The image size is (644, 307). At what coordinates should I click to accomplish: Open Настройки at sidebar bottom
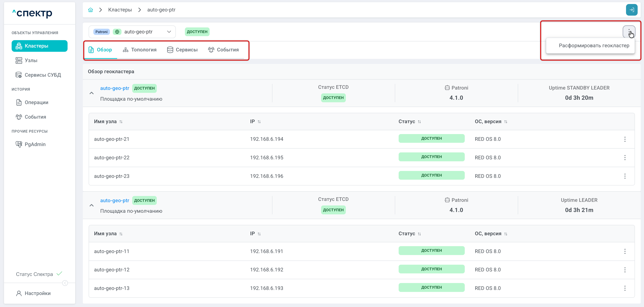[x=33, y=294]
